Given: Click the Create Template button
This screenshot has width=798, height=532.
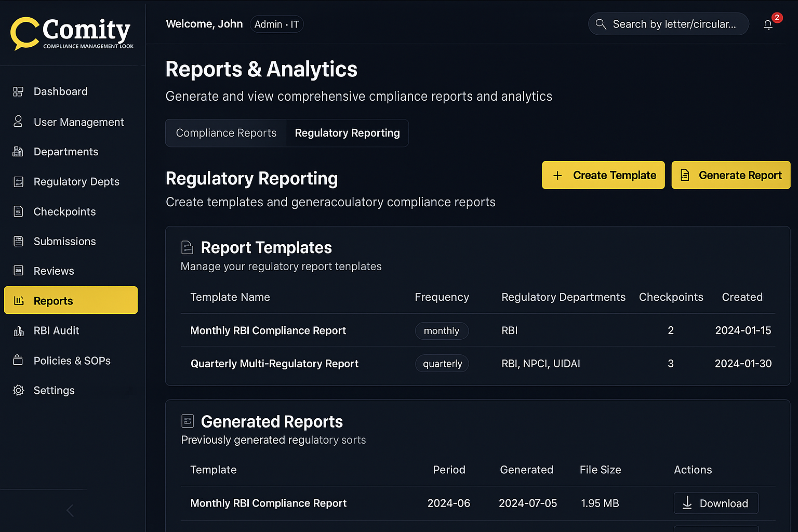Looking at the screenshot, I should (603, 175).
